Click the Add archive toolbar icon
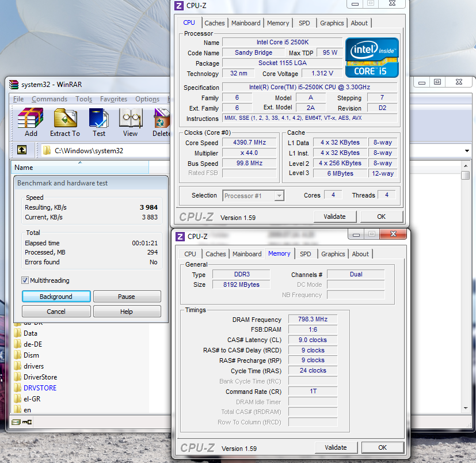476x463 pixels. click(x=31, y=122)
